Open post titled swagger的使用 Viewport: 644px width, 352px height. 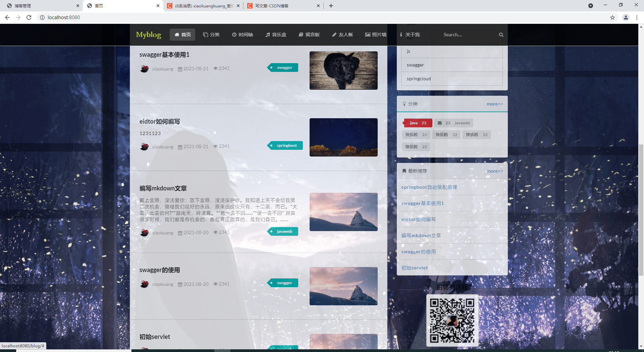click(x=160, y=270)
